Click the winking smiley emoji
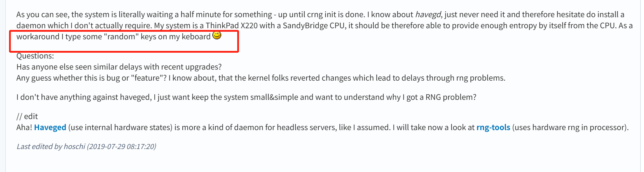The width and height of the screenshot is (644, 172). 217,36
